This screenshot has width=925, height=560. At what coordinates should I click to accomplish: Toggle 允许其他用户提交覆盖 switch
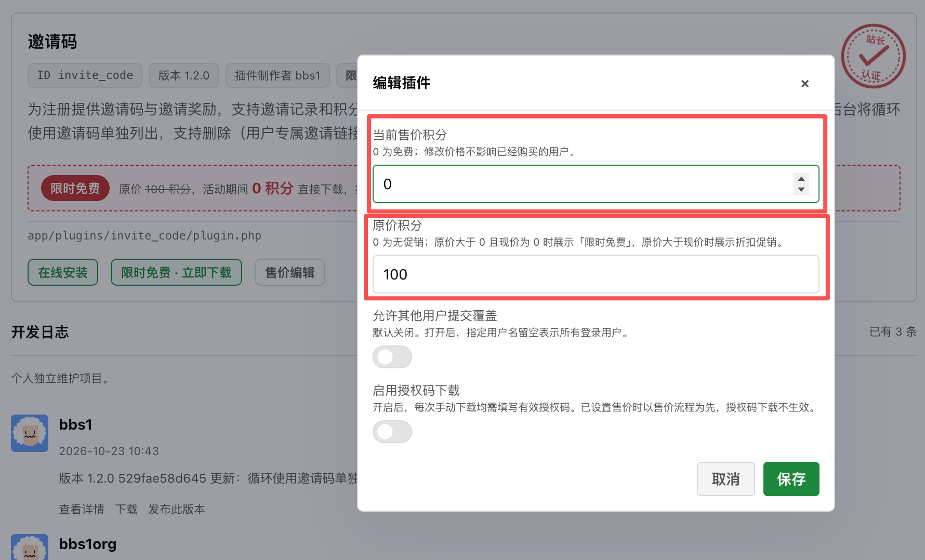point(392,357)
